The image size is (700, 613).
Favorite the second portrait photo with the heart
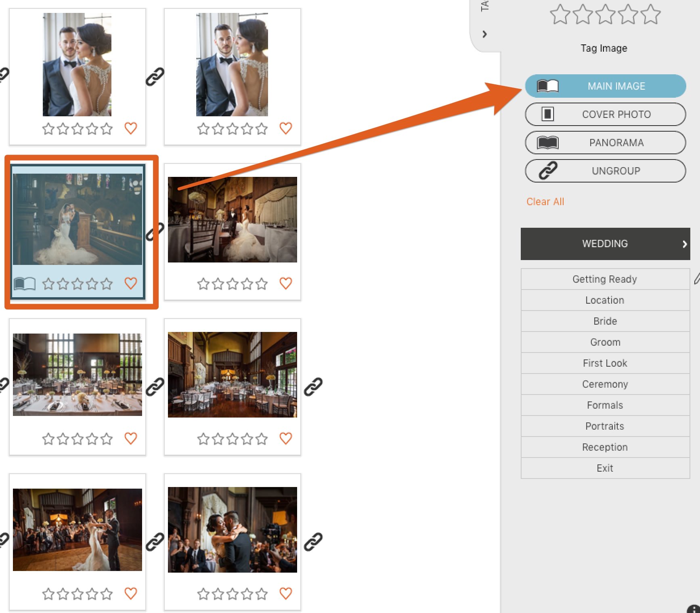tap(286, 128)
